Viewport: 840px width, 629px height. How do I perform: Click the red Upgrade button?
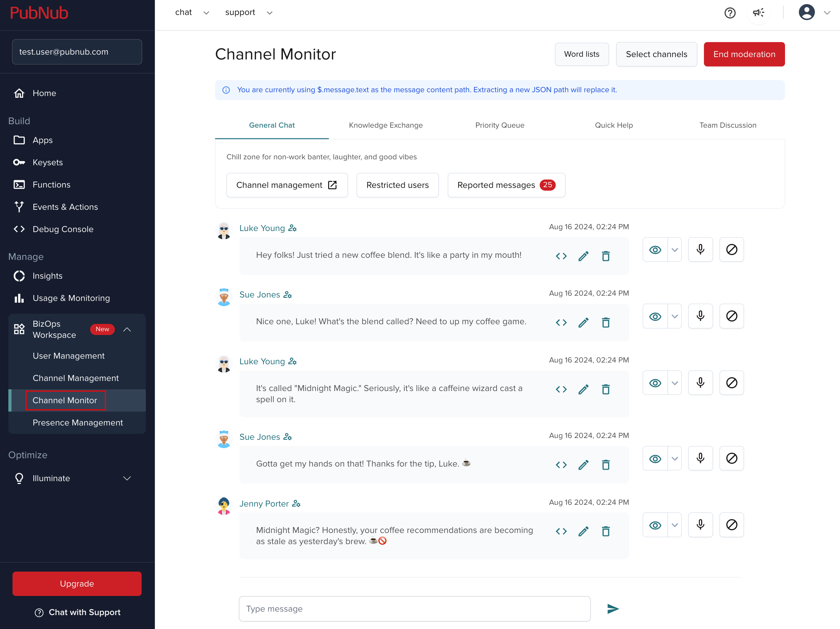tap(77, 583)
